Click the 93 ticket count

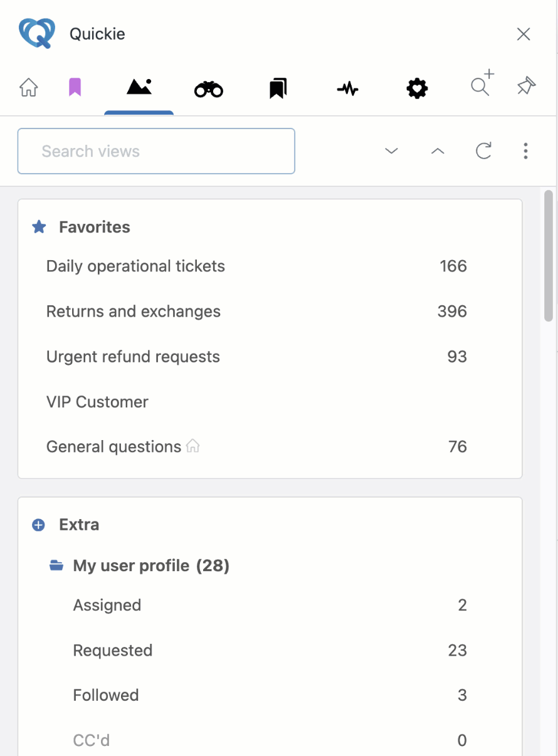(x=457, y=357)
